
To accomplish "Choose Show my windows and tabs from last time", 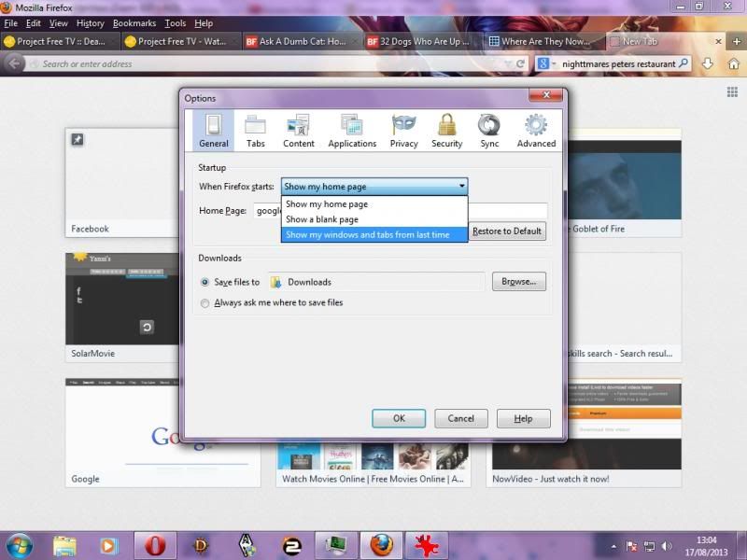I will (367, 235).
